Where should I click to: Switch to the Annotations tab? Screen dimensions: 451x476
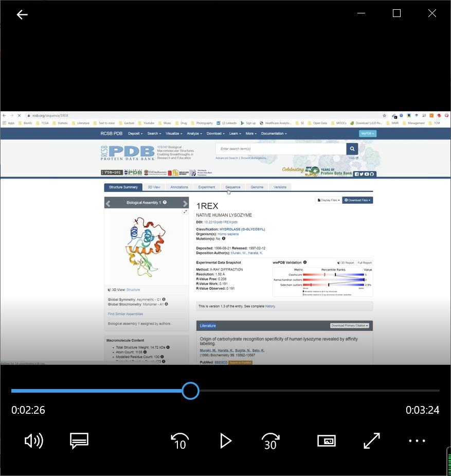[x=179, y=187]
